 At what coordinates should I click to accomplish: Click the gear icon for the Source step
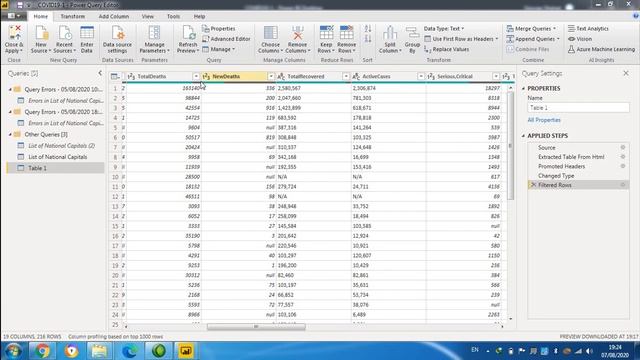click(x=623, y=147)
